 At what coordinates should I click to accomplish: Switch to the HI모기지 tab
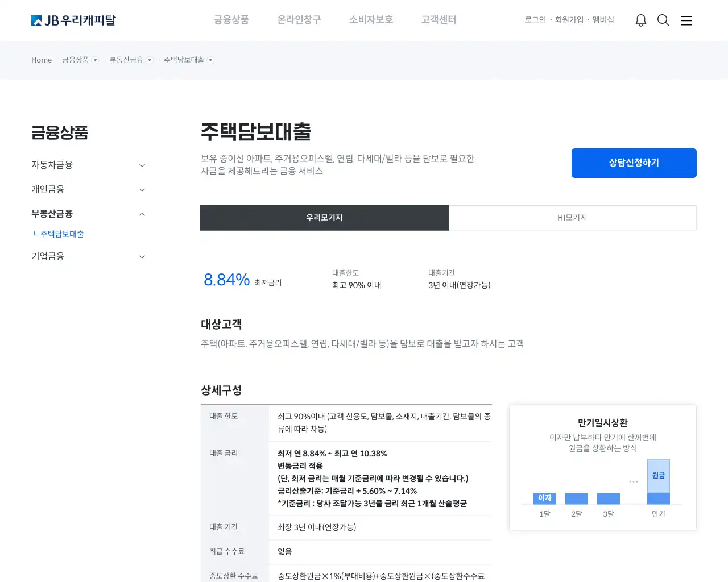(x=572, y=218)
